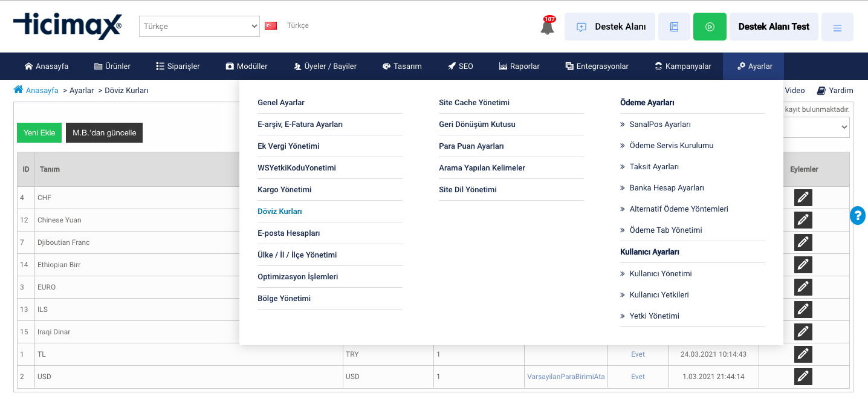
Task: Open Ödeme Servis Kurulumu
Action: (x=672, y=146)
